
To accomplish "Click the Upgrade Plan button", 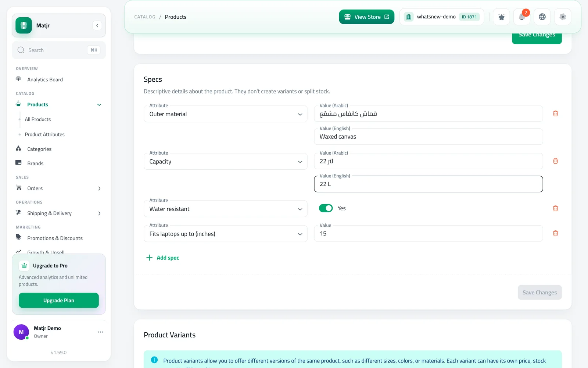I will coord(59,300).
